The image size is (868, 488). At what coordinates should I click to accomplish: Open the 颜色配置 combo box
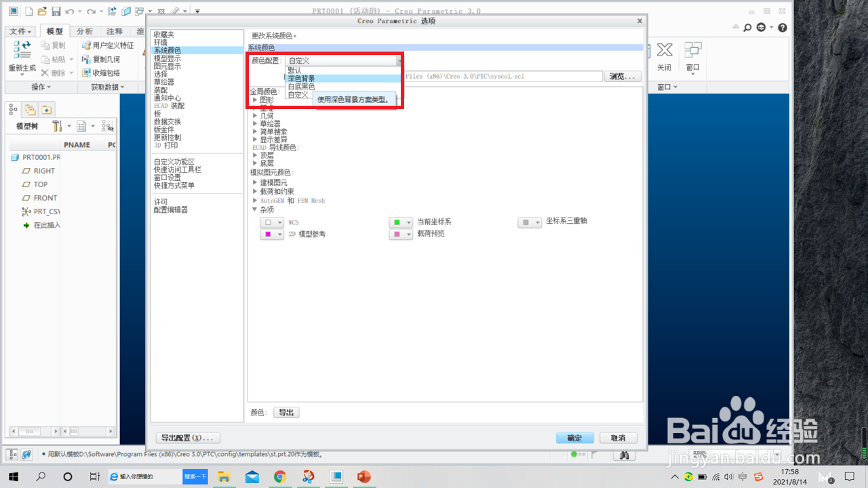tap(343, 61)
